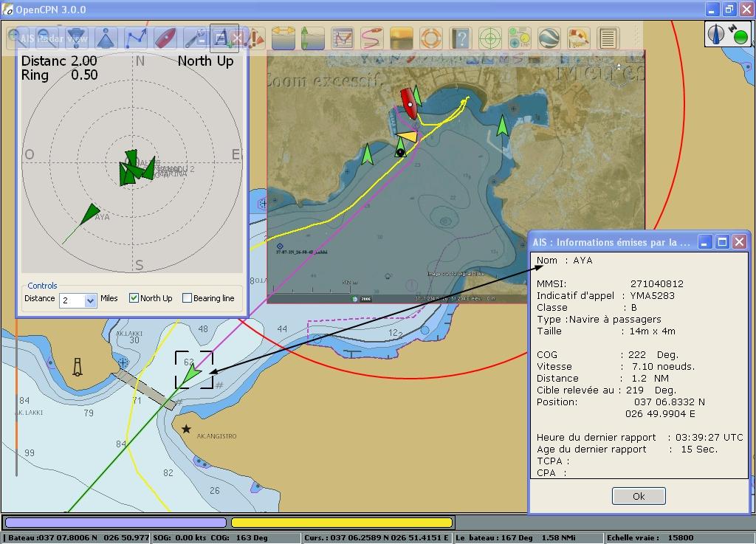Click the logbook plugin toolbar icon

(x=579, y=38)
